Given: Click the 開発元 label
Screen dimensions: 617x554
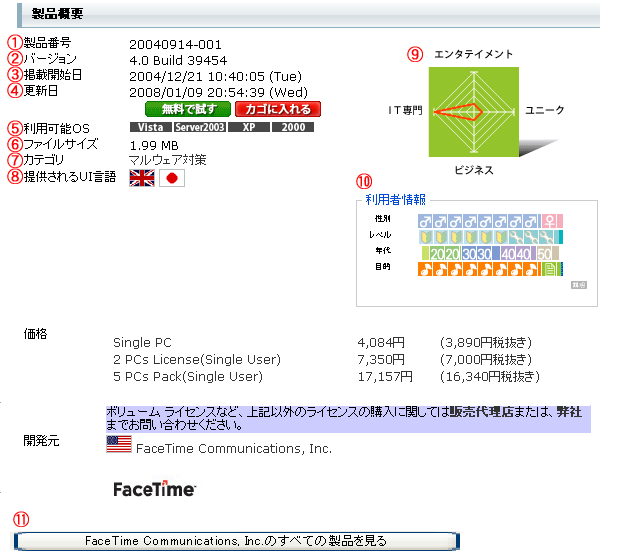Looking at the screenshot, I should coord(41,441).
